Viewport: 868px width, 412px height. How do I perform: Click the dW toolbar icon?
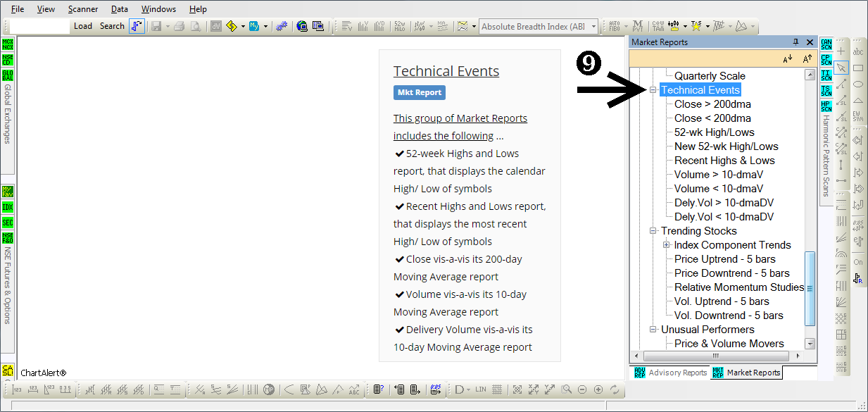(215, 26)
